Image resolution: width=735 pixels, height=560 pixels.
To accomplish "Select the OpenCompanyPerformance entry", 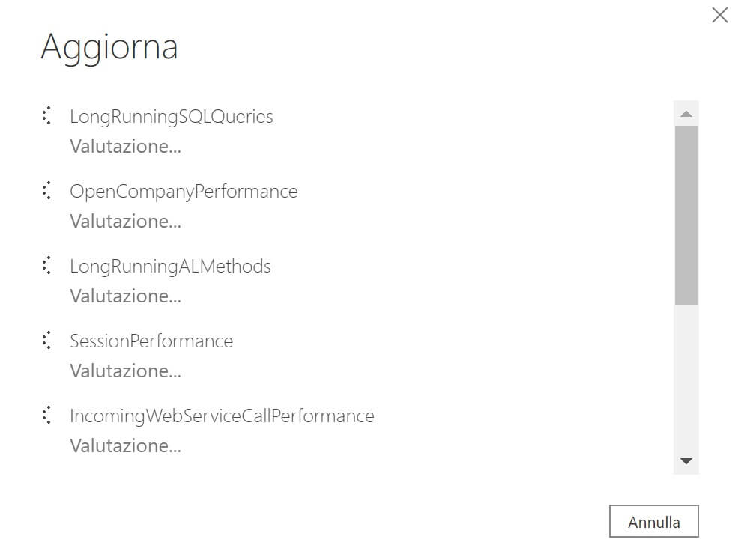I will coord(184,191).
